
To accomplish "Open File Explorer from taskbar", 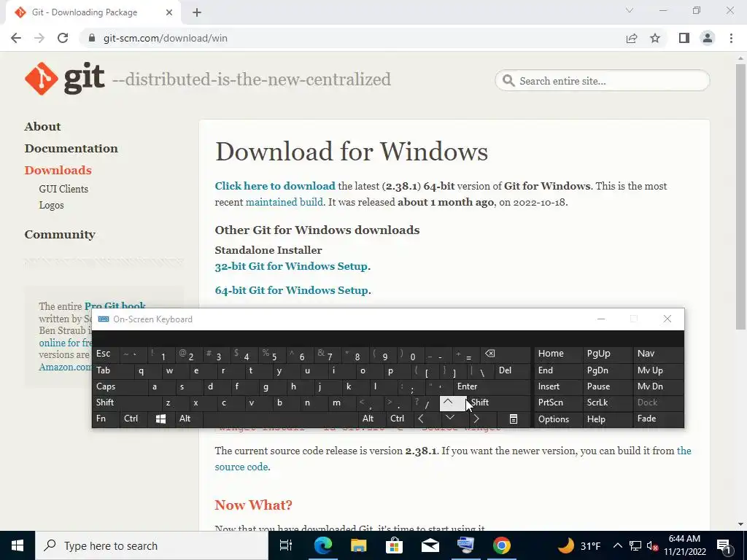I will coord(358,545).
